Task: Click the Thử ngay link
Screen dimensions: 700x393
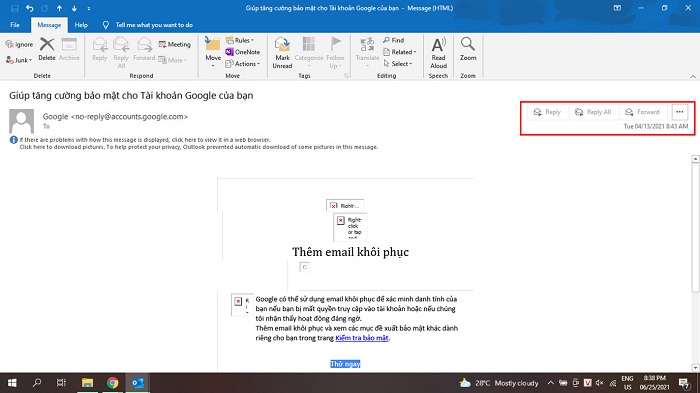Action: (x=345, y=364)
